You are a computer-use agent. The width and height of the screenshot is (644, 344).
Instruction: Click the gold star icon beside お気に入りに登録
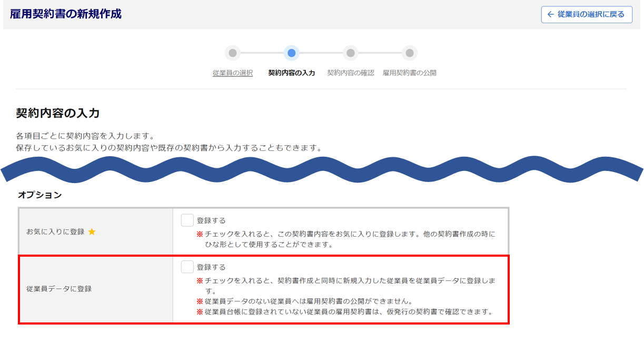[x=92, y=231]
